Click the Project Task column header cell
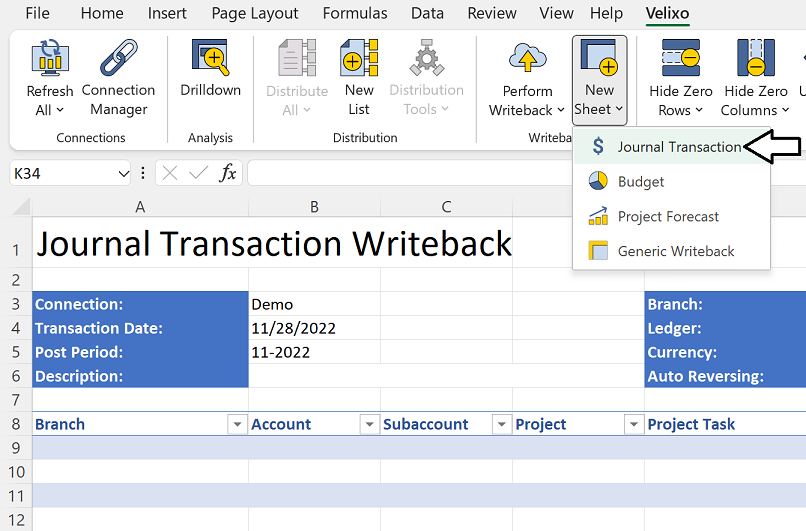806x531 pixels. point(725,424)
